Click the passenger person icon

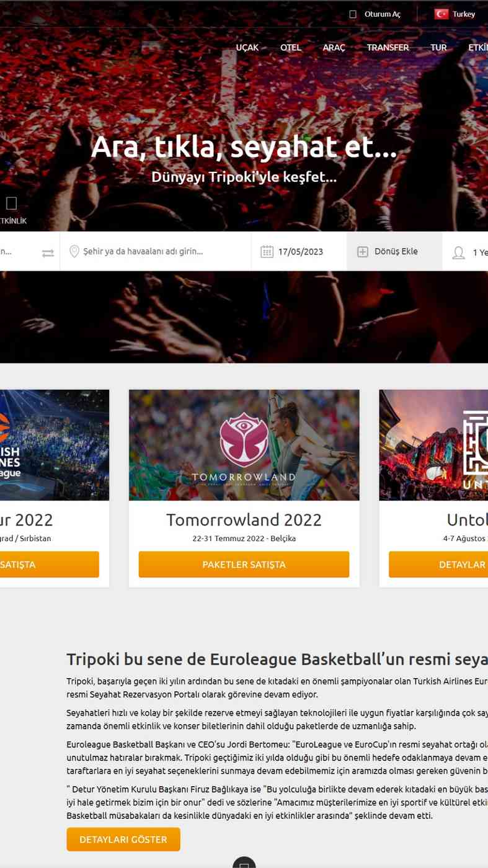459,252
